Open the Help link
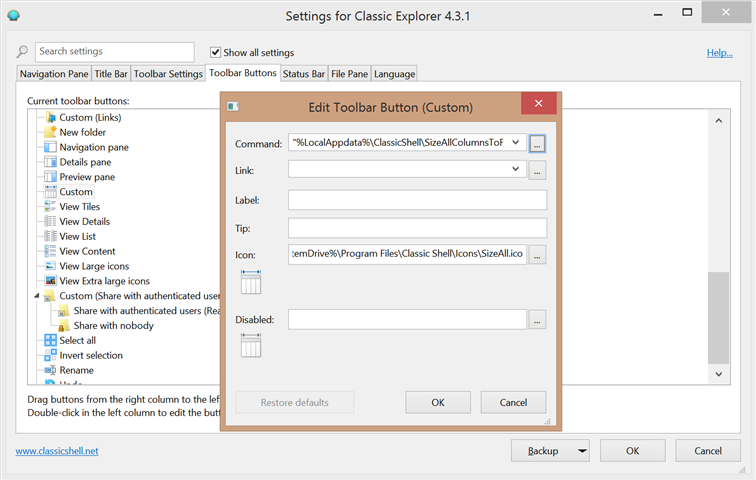The height and width of the screenshot is (480, 756). tap(719, 53)
